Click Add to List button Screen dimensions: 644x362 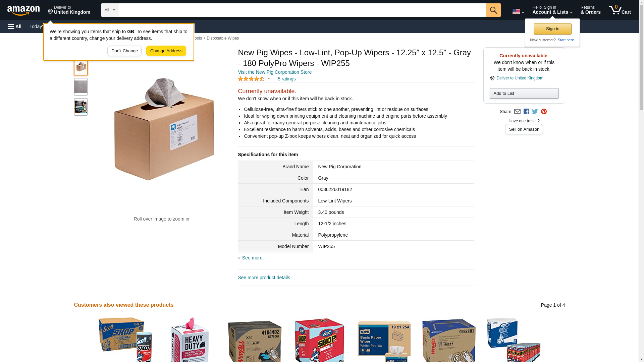524,93
